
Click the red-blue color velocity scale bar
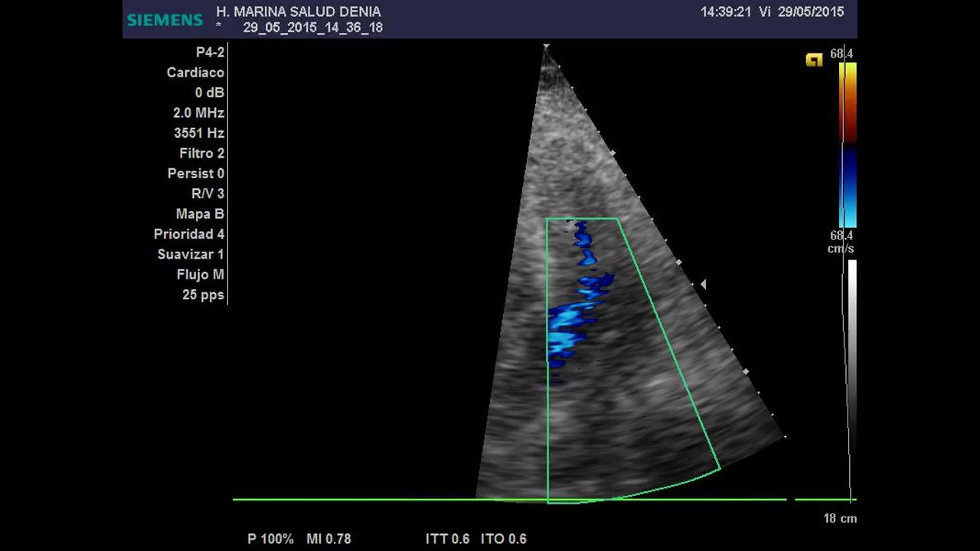pyautogui.click(x=848, y=145)
